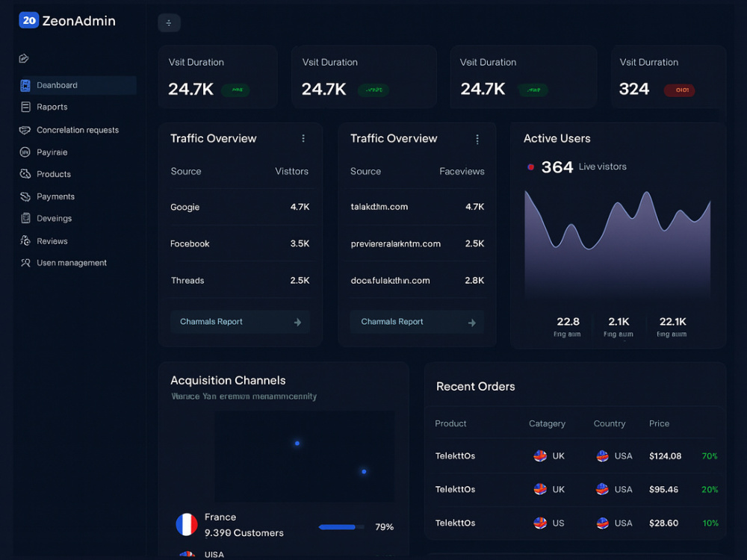Click the ZeonAdmin brand name

pos(78,21)
